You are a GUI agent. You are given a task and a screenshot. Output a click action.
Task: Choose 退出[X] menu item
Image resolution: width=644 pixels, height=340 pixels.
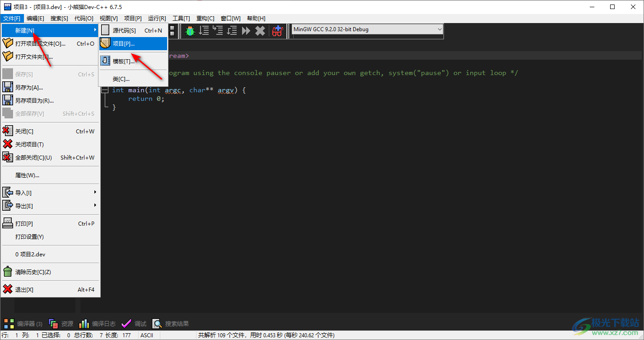coord(50,289)
